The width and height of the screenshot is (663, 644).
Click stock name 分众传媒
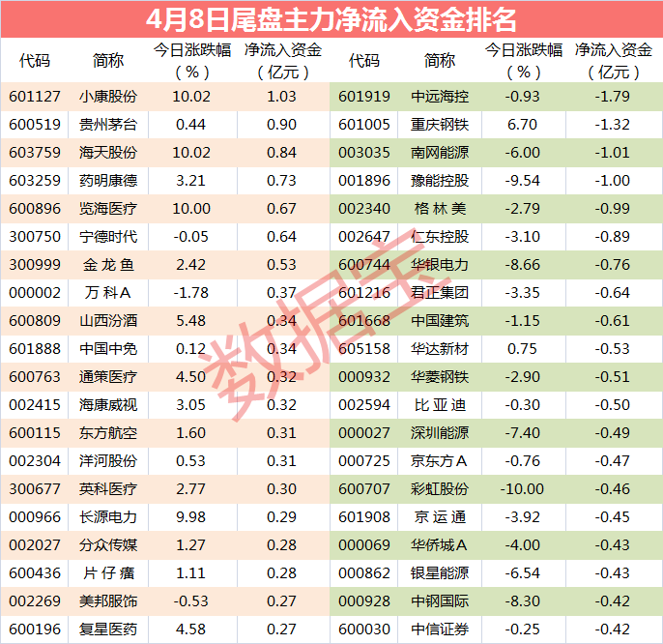(x=108, y=545)
